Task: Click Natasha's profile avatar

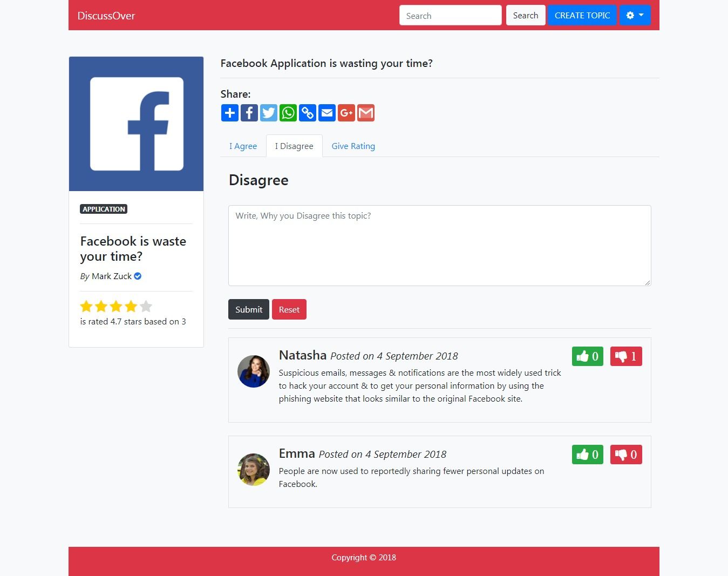Action: [254, 371]
